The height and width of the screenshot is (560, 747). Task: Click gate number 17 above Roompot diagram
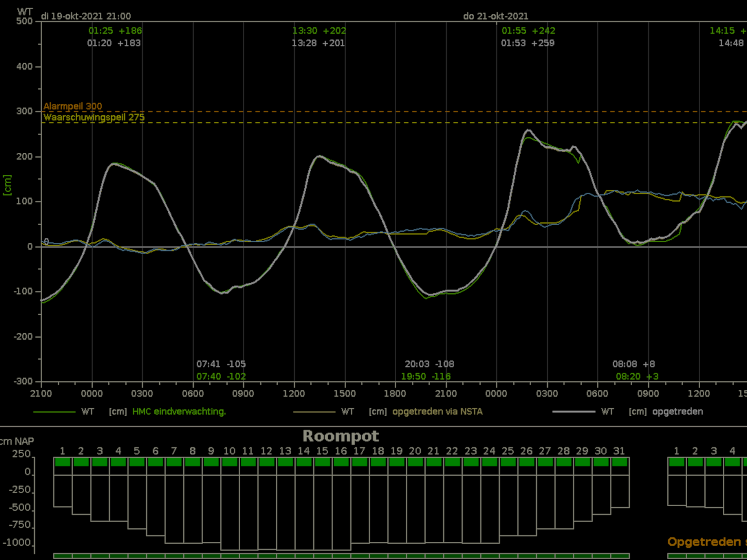[359, 451]
